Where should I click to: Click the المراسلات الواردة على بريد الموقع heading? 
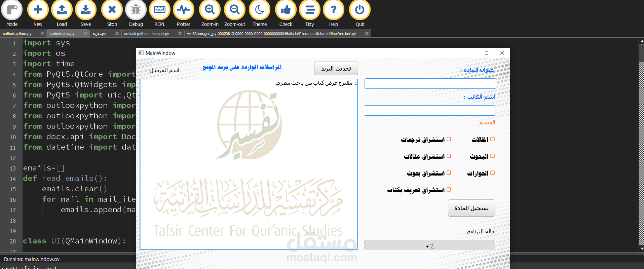(x=242, y=67)
